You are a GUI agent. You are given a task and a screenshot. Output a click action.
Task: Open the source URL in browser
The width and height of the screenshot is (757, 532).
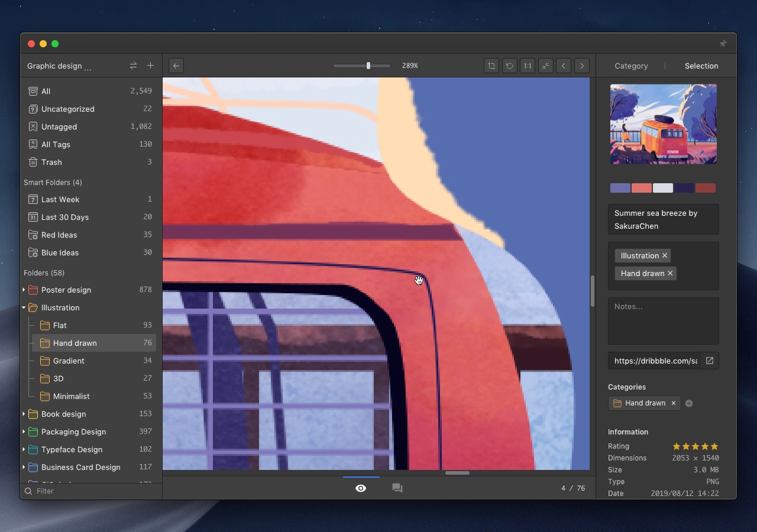click(710, 361)
